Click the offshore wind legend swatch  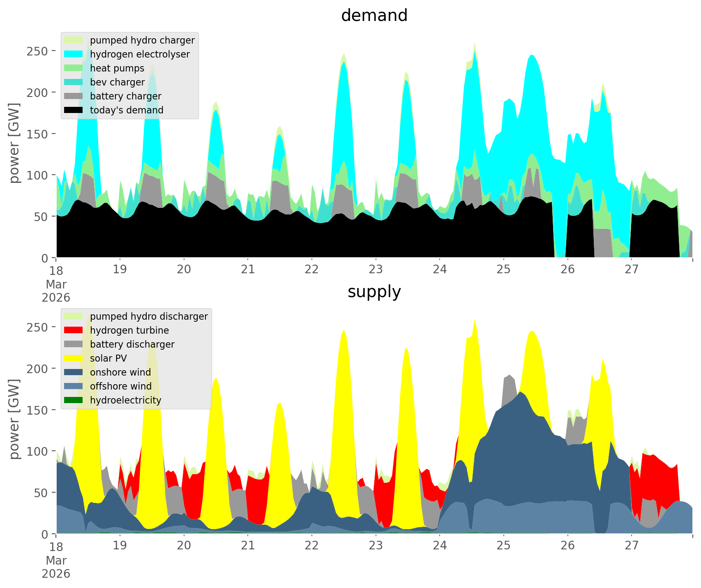click(74, 386)
